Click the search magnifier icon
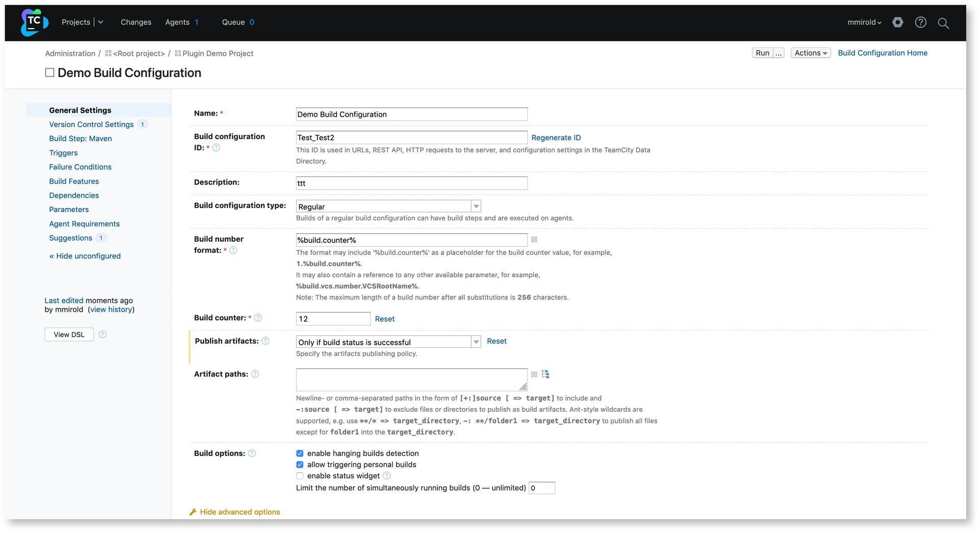980x533 pixels. 943,23
